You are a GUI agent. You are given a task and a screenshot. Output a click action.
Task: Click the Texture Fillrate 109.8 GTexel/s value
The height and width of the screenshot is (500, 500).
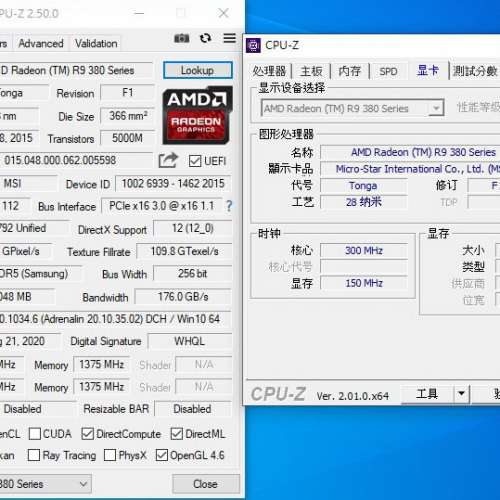(x=184, y=251)
